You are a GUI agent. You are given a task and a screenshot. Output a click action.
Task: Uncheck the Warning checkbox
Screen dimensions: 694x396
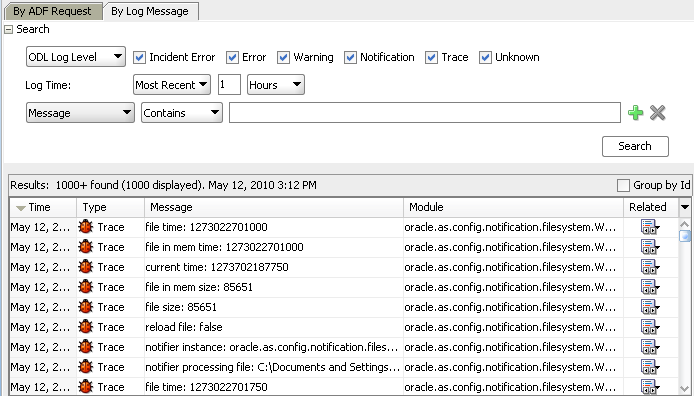click(x=283, y=58)
